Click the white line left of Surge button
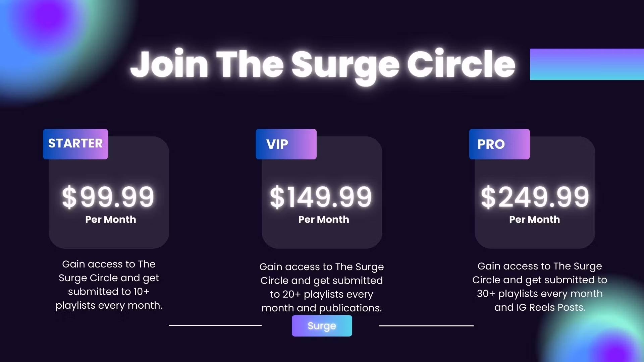This screenshot has width=644, height=362. 215,325
